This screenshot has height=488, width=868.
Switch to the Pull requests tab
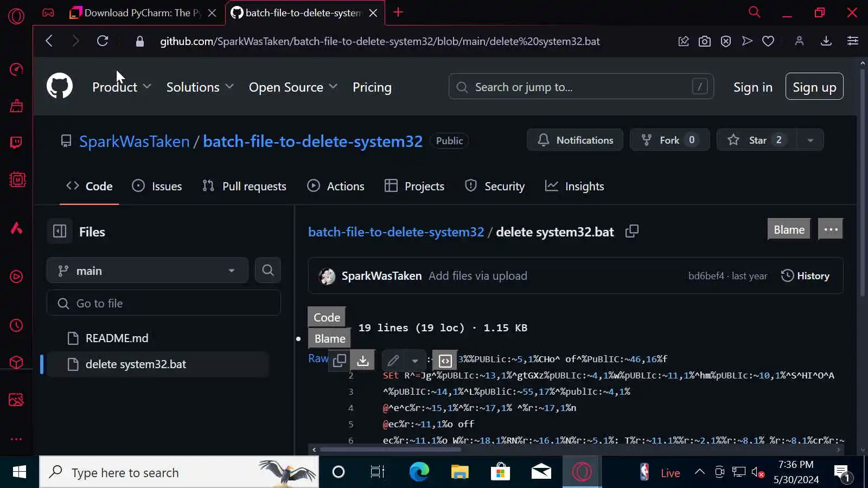click(244, 186)
